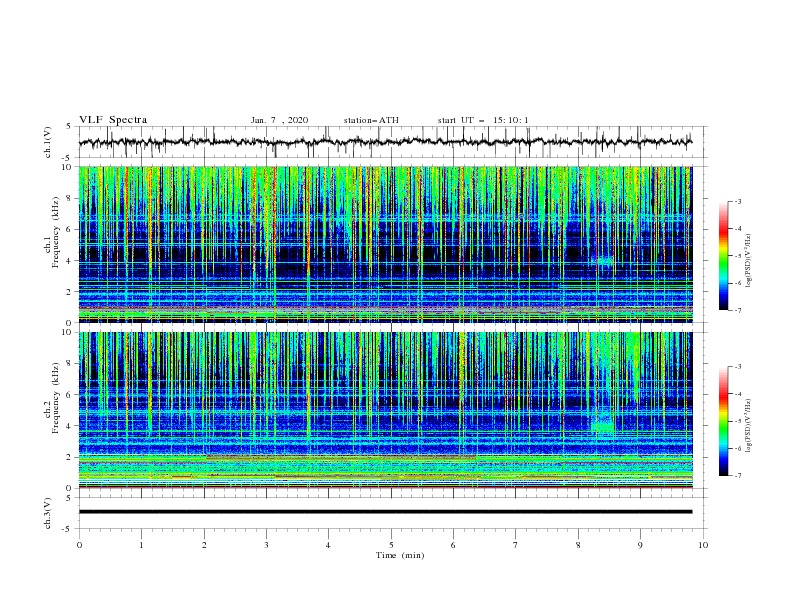
Task: Click the ch.2 "Frequency (kHz)" axis label
Action: coord(56,397)
